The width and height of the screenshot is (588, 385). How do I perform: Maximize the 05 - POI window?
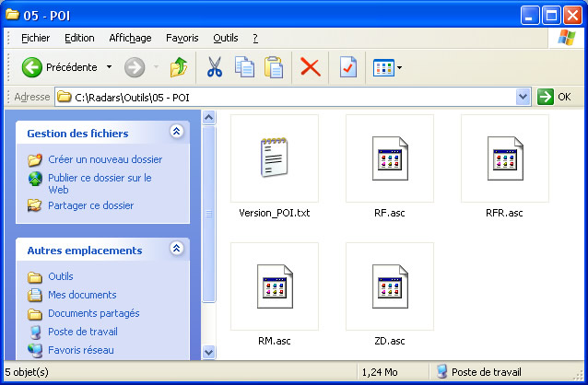pyautogui.click(x=552, y=16)
